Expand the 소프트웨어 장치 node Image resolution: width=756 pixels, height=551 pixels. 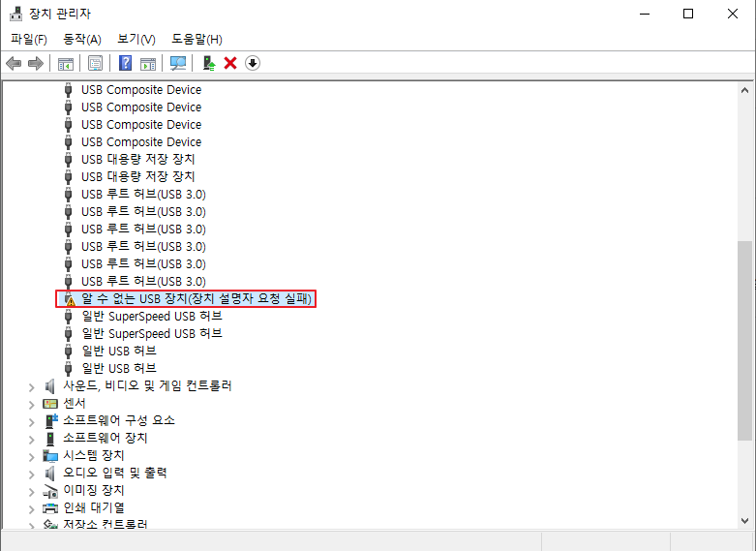click(x=32, y=439)
